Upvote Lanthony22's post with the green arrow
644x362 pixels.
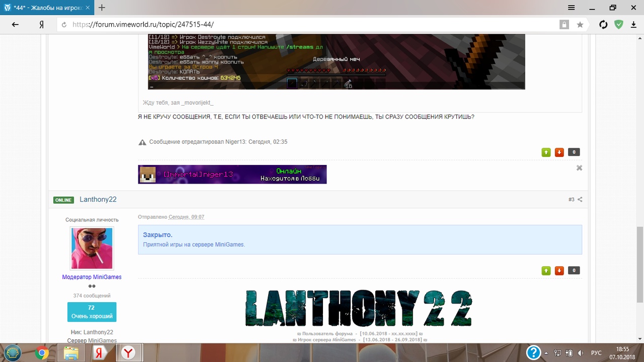[x=546, y=270]
